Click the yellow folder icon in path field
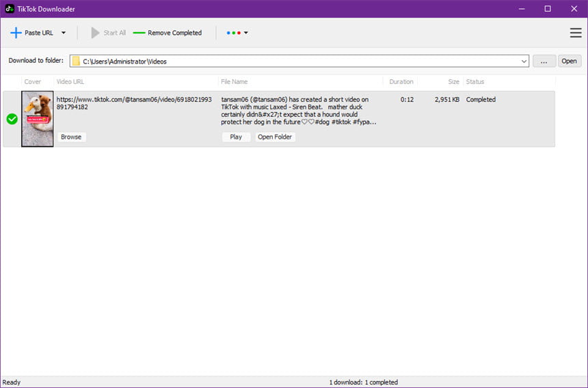Image resolution: width=588 pixels, height=388 pixels. point(76,61)
